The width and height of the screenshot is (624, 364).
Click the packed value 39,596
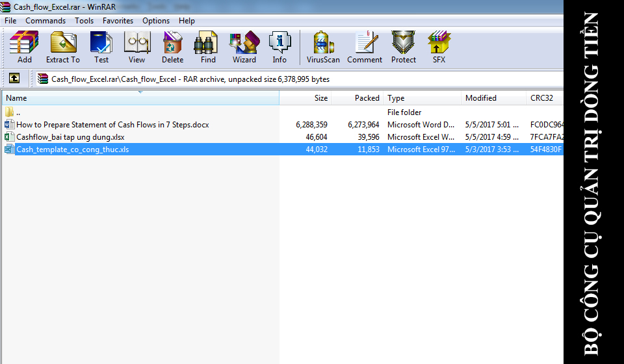pyautogui.click(x=369, y=137)
